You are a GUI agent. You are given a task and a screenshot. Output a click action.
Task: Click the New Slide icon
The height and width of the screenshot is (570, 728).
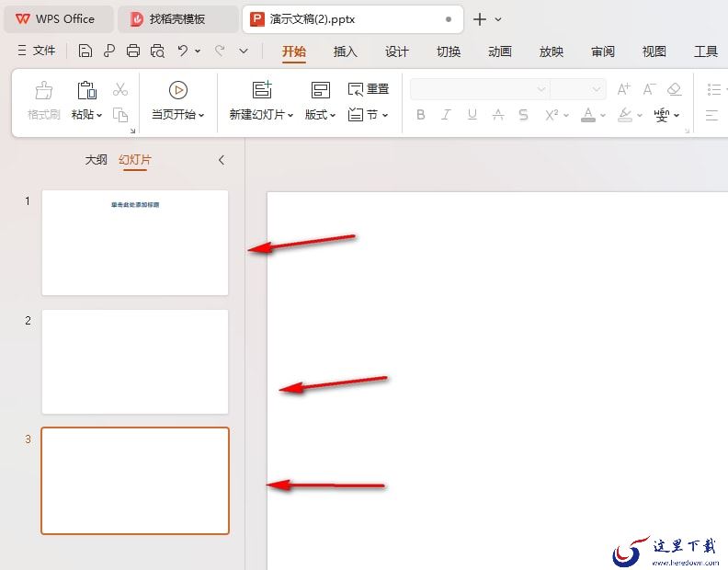pyautogui.click(x=262, y=89)
